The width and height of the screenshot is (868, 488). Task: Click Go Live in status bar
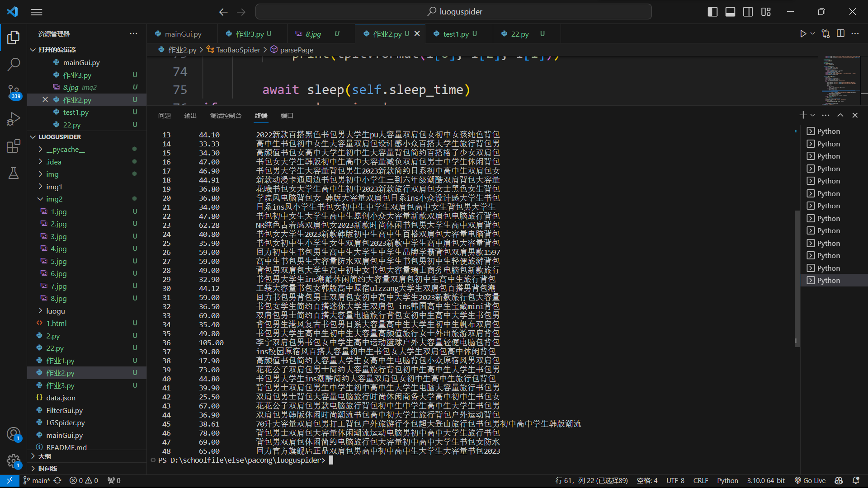(810, 480)
